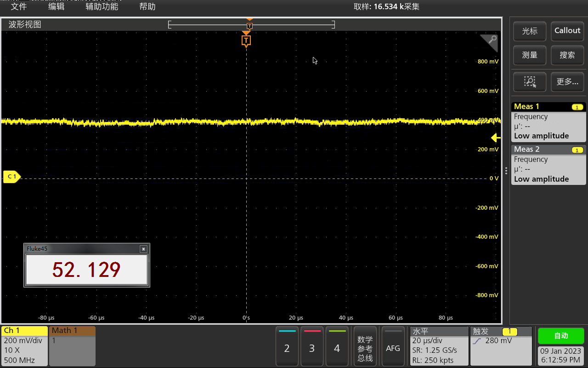Image resolution: width=588 pixels, height=368 pixels.
Task: Click the 取样: 16.534 k采集 status text
Action: (386, 6)
